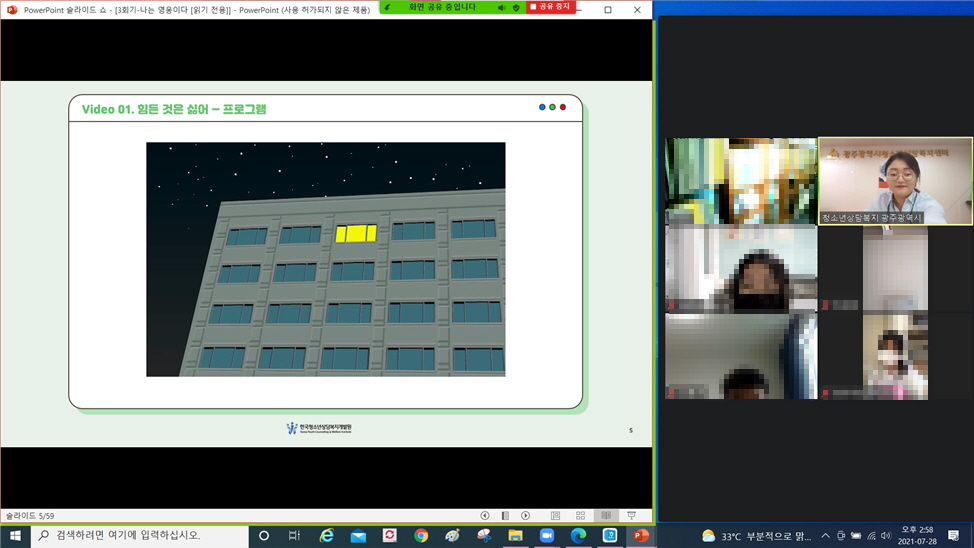Screen dimensions: 974x548
Task: Click the red 공유 중지 stop share button
Action: 551,7
